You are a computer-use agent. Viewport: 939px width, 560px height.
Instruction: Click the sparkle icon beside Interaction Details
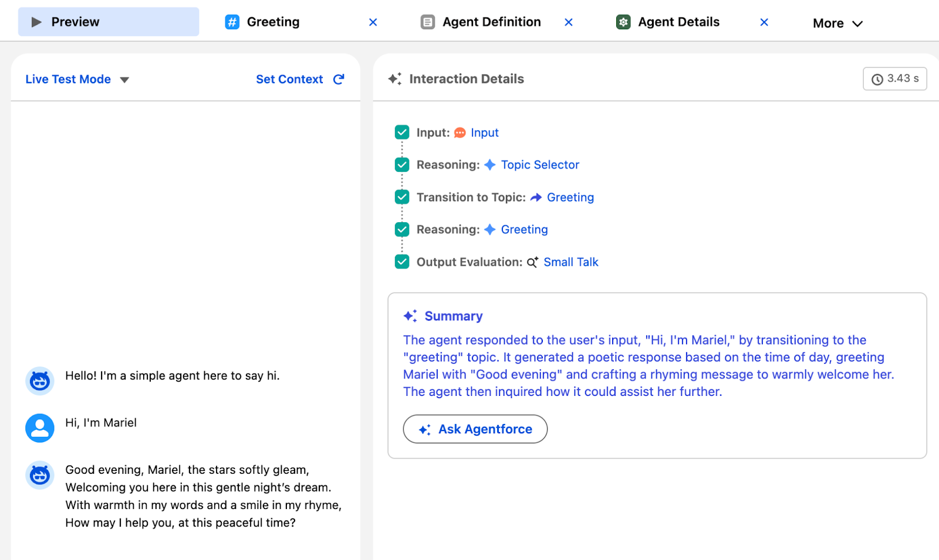point(395,79)
